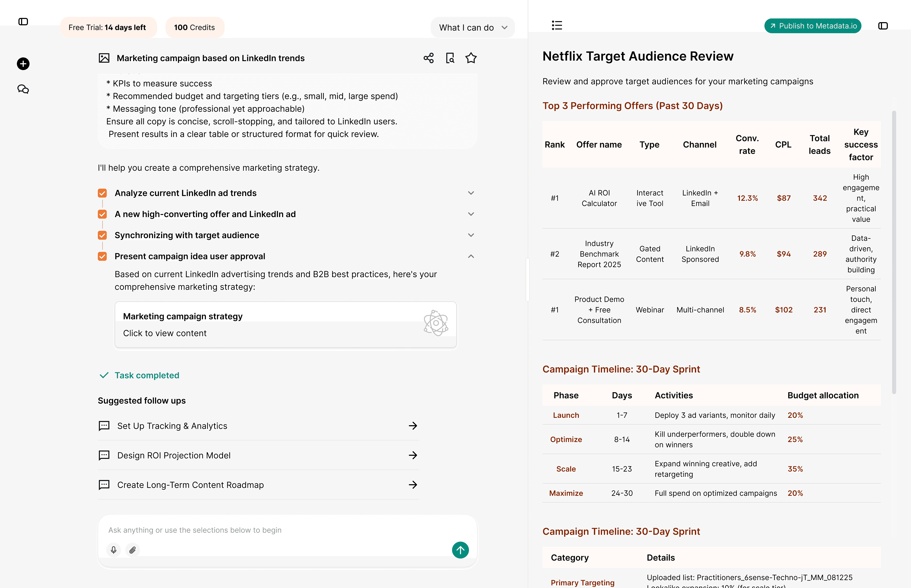Screen dimensions: 911x588
Task: Open the chat history bubbles icon
Action: [x=23, y=89]
